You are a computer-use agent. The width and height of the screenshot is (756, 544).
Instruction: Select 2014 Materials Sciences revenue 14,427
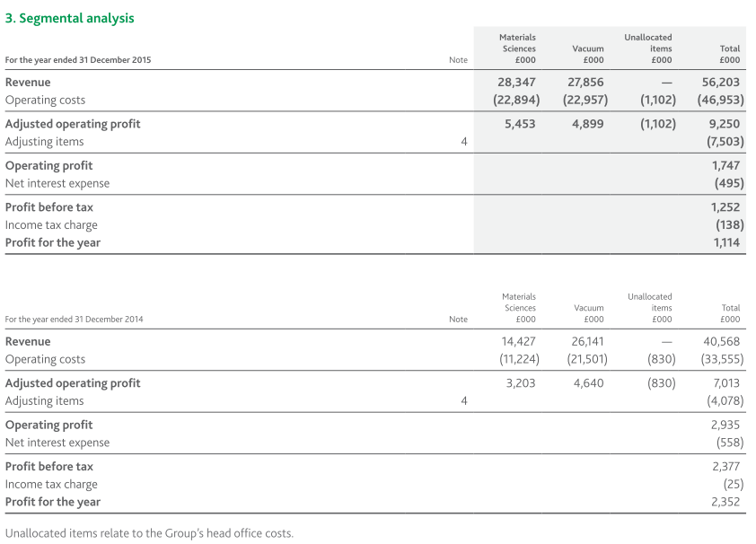click(518, 342)
